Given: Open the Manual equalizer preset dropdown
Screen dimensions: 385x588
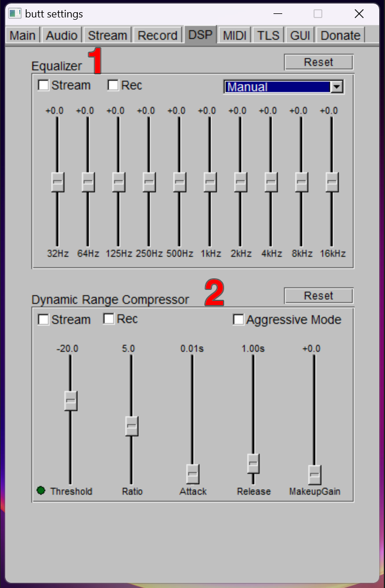Looking at the screenshot, I should click(x=336, y=87).
